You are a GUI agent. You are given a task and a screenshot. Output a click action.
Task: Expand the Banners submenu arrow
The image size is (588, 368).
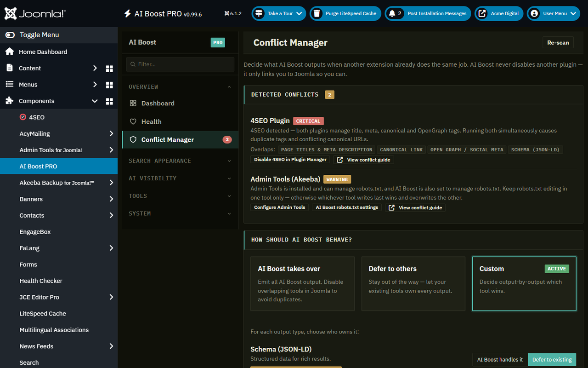click(x=111, y=199)
